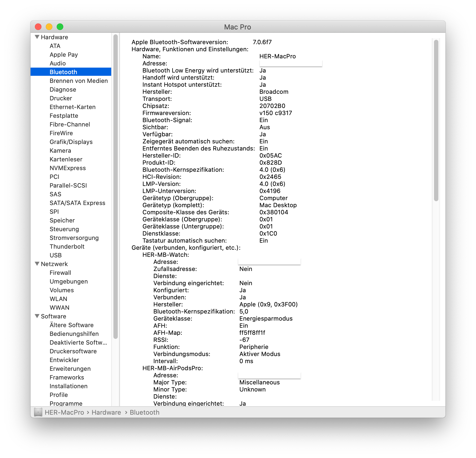
Task: Click the green zoom window button
Action: tap(60, 27)
